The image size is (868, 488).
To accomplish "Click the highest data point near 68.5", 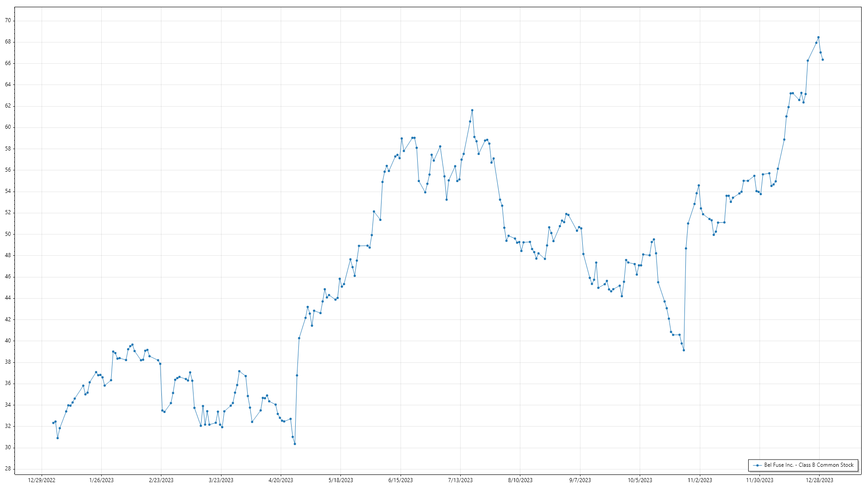I will point(818,38).
